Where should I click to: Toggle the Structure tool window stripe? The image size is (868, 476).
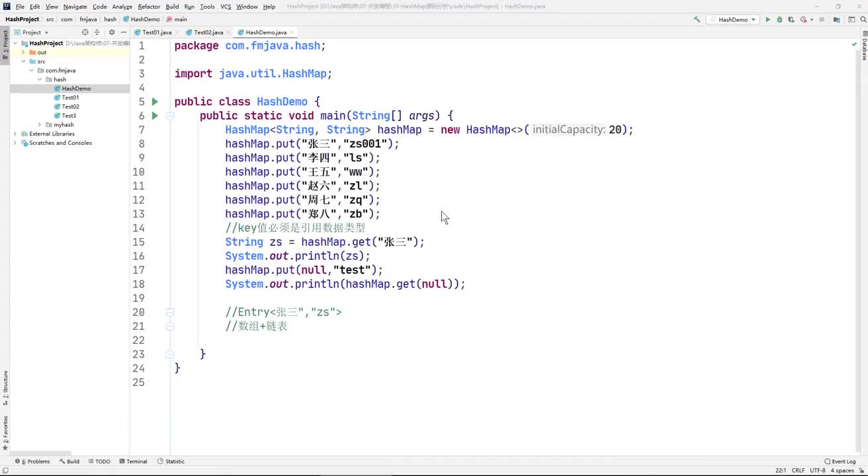[x=5, y=388]
